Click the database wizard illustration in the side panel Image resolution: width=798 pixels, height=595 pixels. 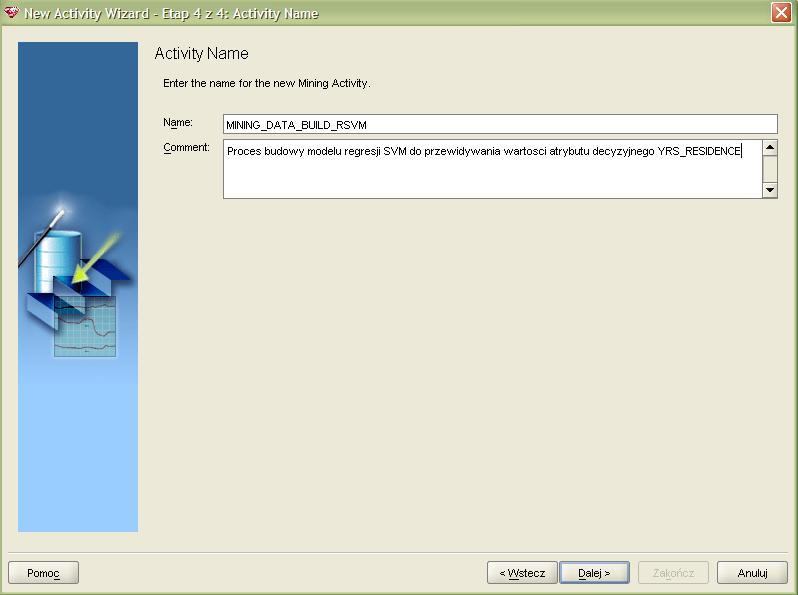coord(78,287)
